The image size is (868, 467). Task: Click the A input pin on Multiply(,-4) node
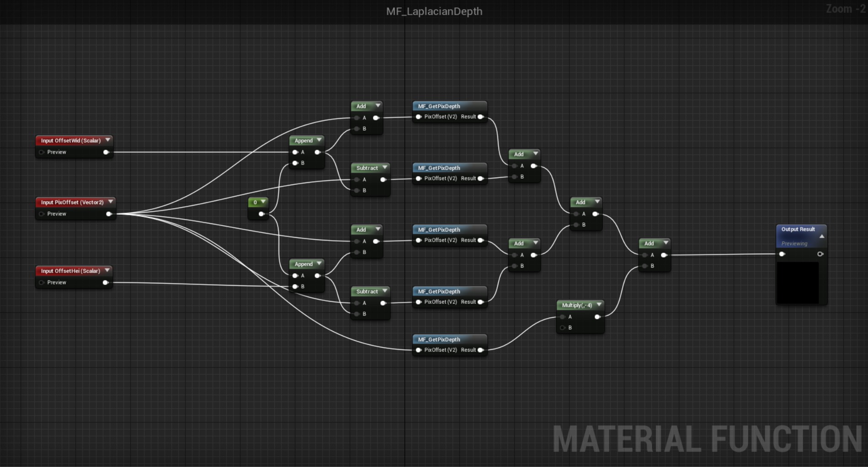tap(563, 317)
